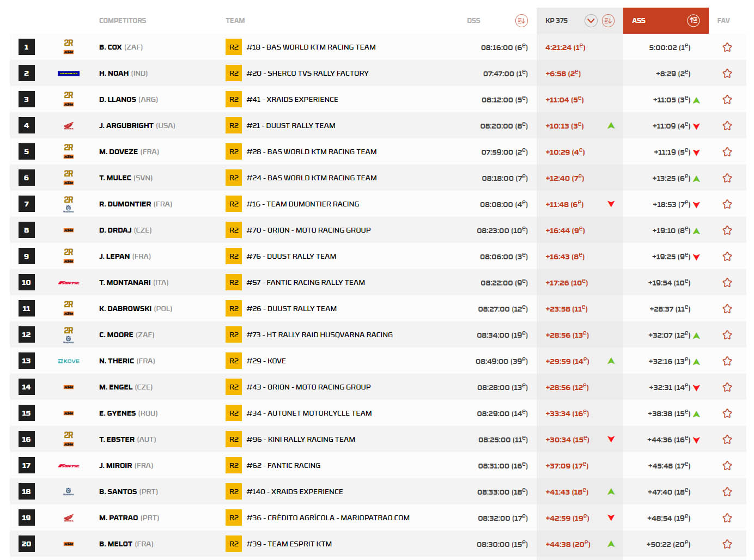
Task: Toggle favorite star for T. Montanari
Action: pos(727,283)
